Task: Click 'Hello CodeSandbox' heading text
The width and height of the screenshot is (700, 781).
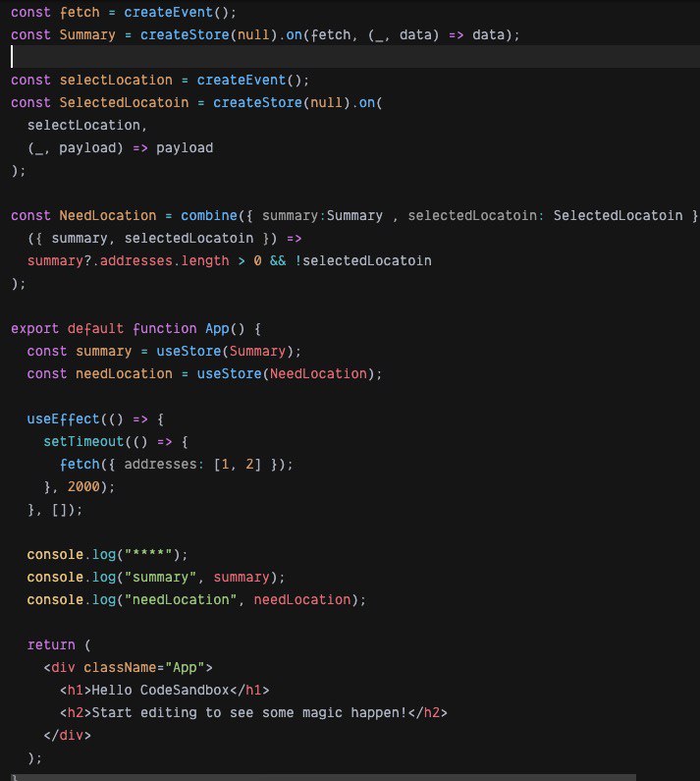Action: (x=160, y=690)
